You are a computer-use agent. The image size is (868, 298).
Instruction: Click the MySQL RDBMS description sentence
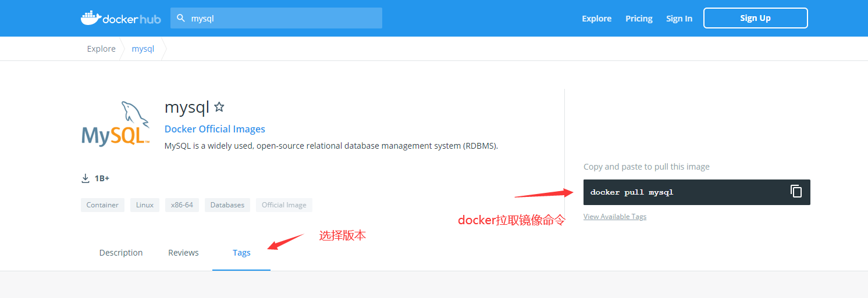click(x=331, y=146)
